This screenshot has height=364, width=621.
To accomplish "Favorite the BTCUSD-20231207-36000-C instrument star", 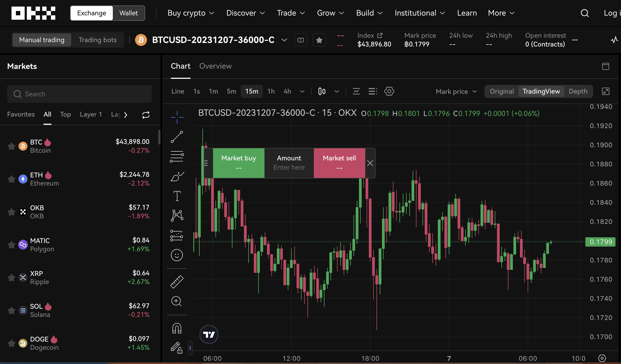I will coord(319,40).
